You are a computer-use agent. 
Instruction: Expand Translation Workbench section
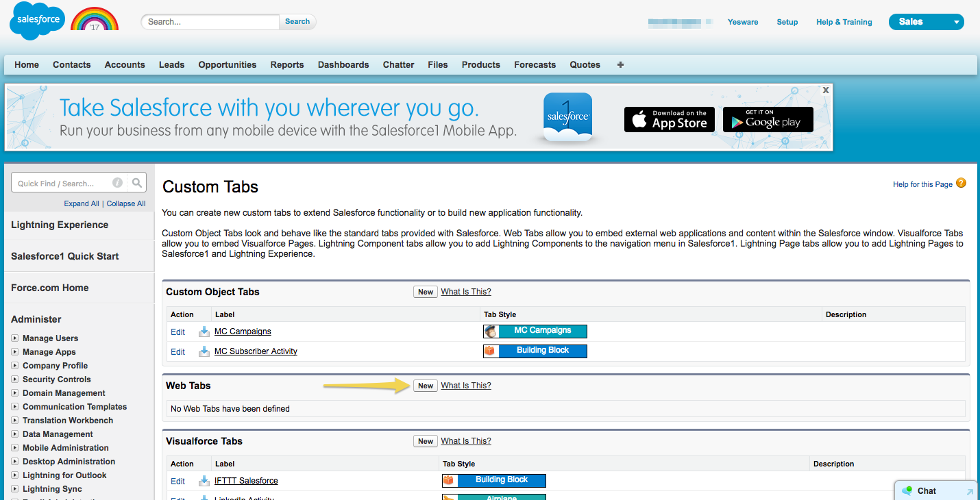click(x=15, y=421)
